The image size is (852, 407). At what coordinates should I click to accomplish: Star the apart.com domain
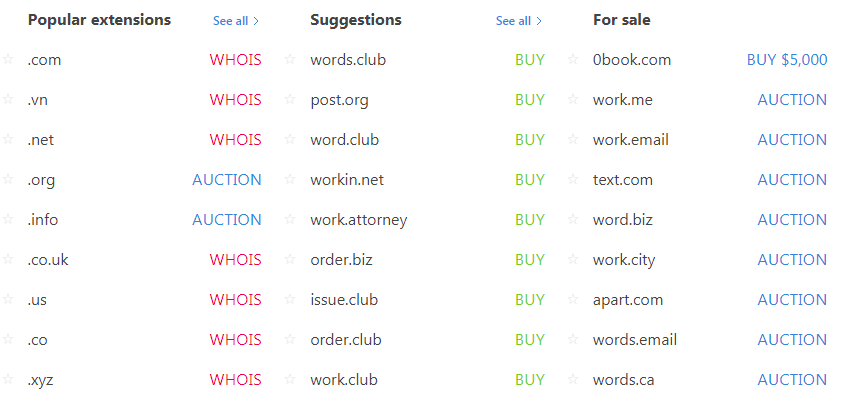click(x=573, y=300)
